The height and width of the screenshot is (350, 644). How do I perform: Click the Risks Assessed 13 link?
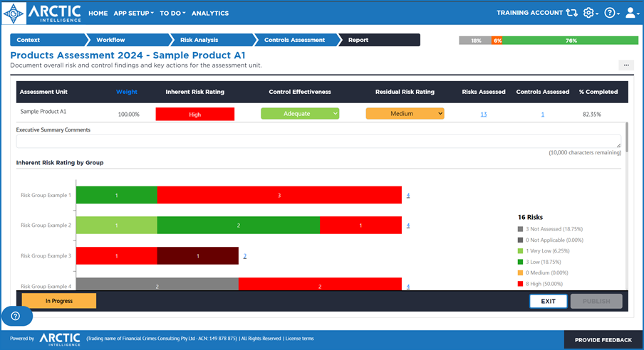[484, 115]
